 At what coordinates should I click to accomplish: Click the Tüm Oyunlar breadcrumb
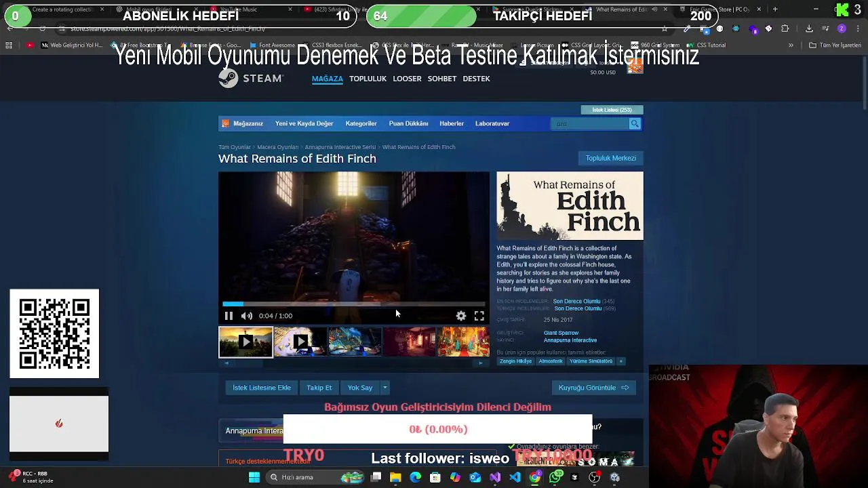coord(235,147)
